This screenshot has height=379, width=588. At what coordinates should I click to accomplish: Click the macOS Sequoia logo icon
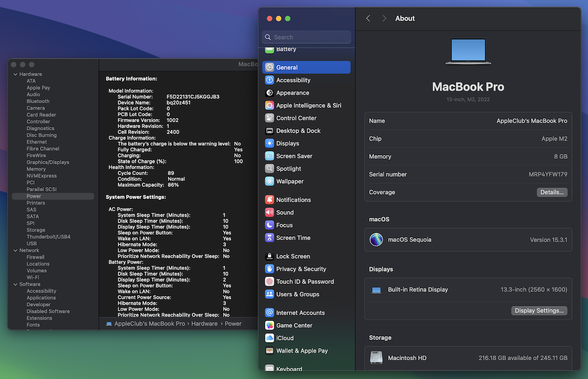376,240
